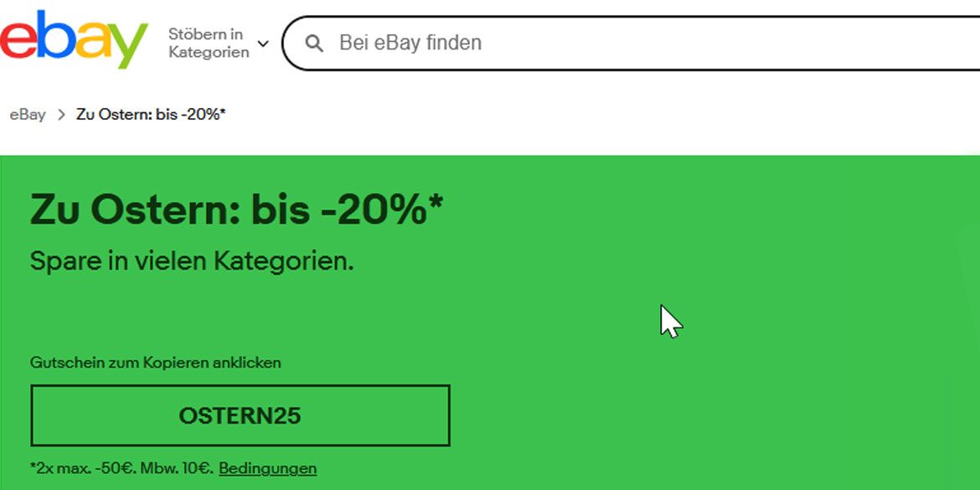The width and height of the screenshot is (980, 490).
Task: Select the Zu Ostern: bis -20%* breadcrumb
Action: point(151,115)
